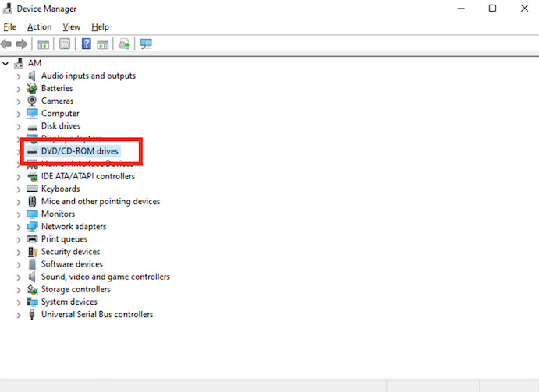
Task: Expand Audio inputs and outputs chevron
Action: point(19,76)
